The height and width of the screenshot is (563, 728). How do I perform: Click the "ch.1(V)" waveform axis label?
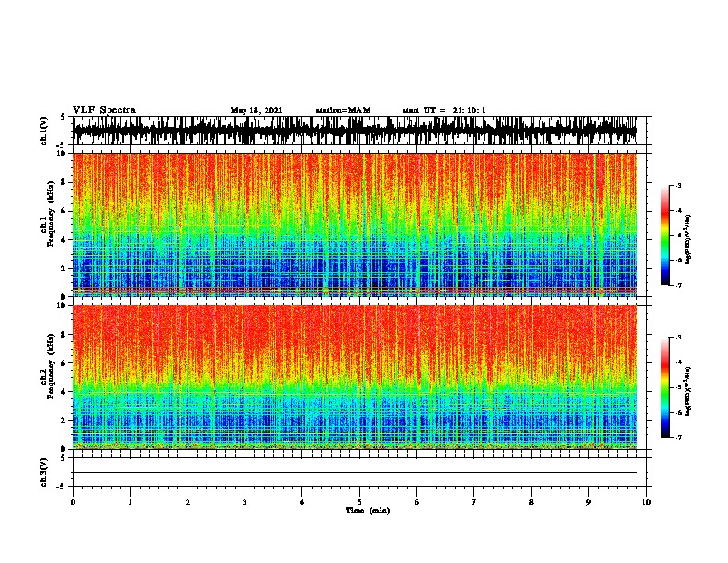[44, 131]
